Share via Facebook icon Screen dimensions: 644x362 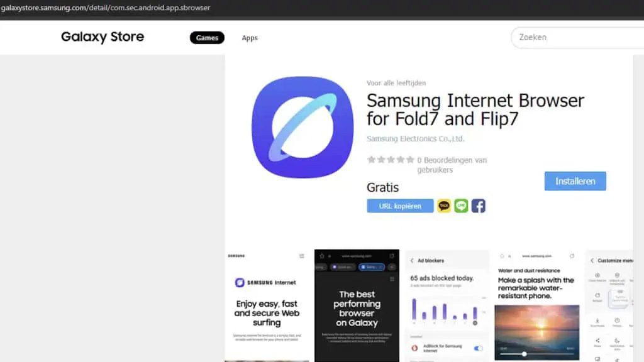(x=479, y=206)
